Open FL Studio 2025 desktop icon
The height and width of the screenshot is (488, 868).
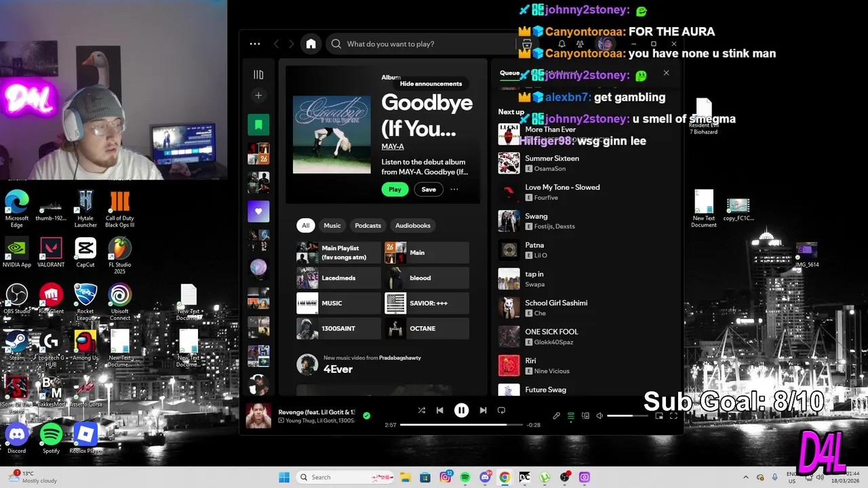[120, 256]
